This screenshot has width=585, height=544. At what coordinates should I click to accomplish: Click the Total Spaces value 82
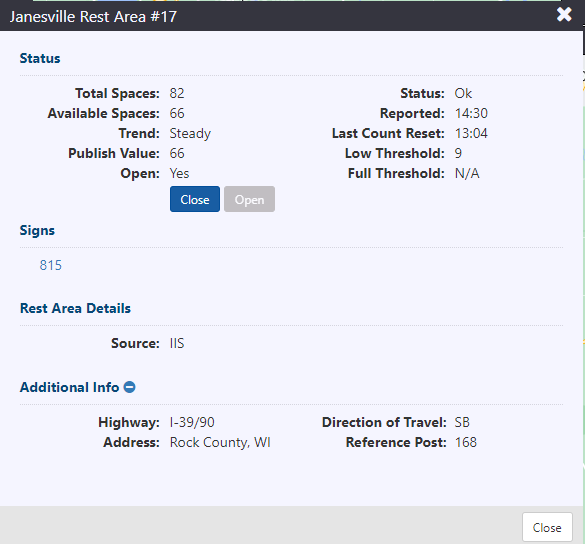pyautogui.click(x=177, y=93)
